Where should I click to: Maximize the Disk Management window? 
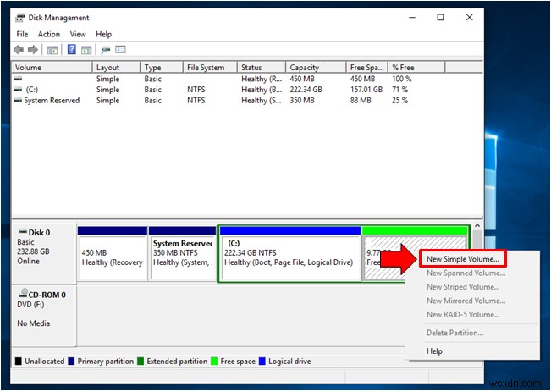(x=440, y=17)
